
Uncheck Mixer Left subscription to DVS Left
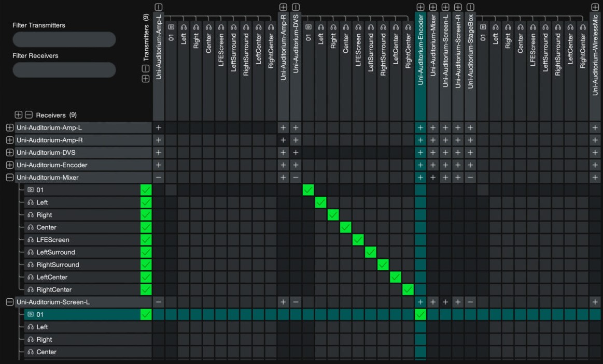(320, 202)
